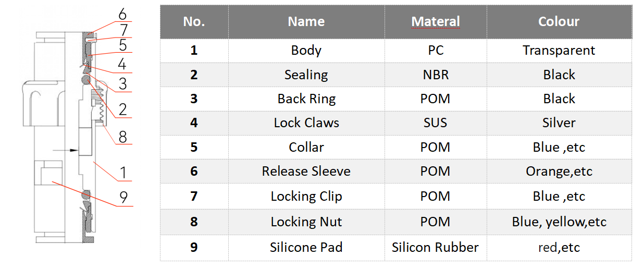Select the "SUS" material cell

tap(436, 123)
